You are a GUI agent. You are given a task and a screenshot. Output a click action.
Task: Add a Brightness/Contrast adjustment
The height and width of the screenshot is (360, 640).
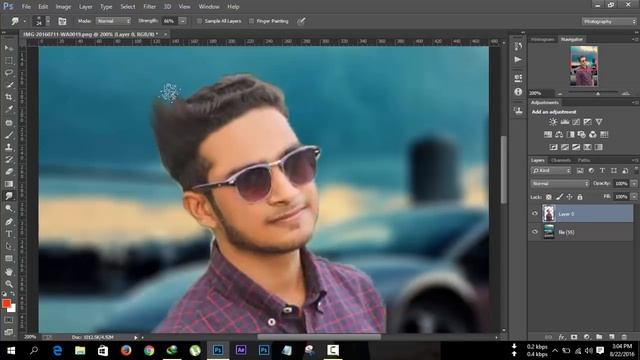pyautogui.click(x=553, y=122)
